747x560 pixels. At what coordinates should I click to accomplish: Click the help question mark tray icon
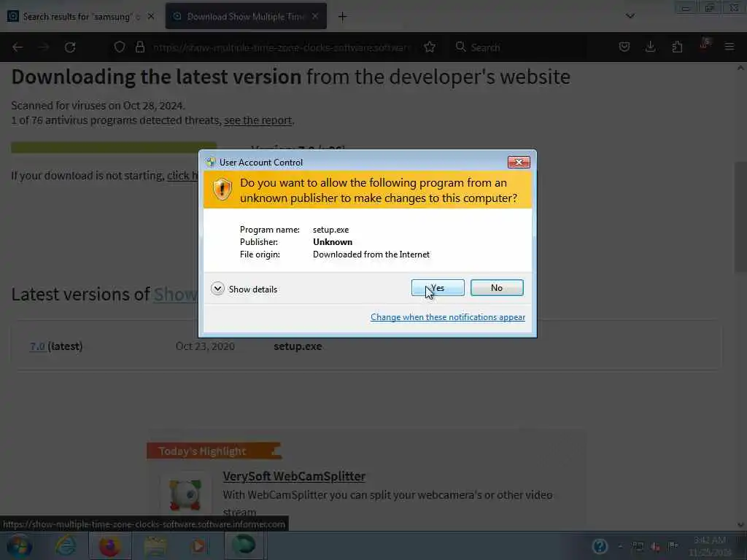tap(600, 546)
